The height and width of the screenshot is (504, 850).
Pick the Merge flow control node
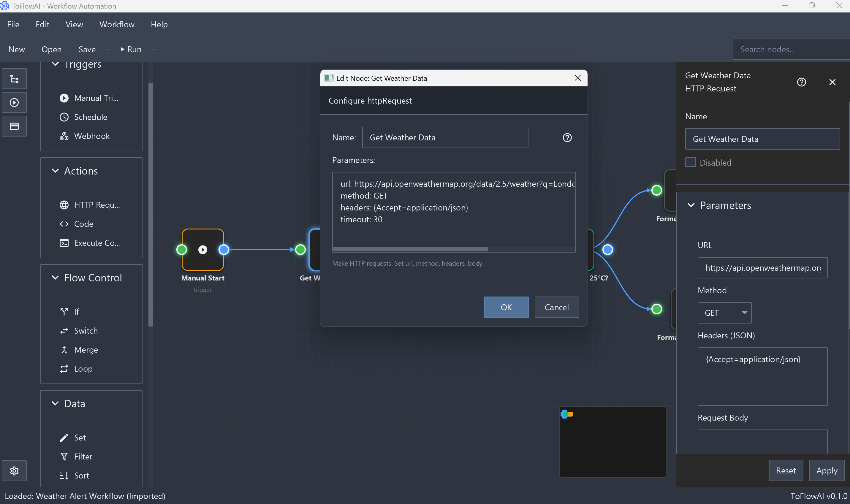(87, 349)
